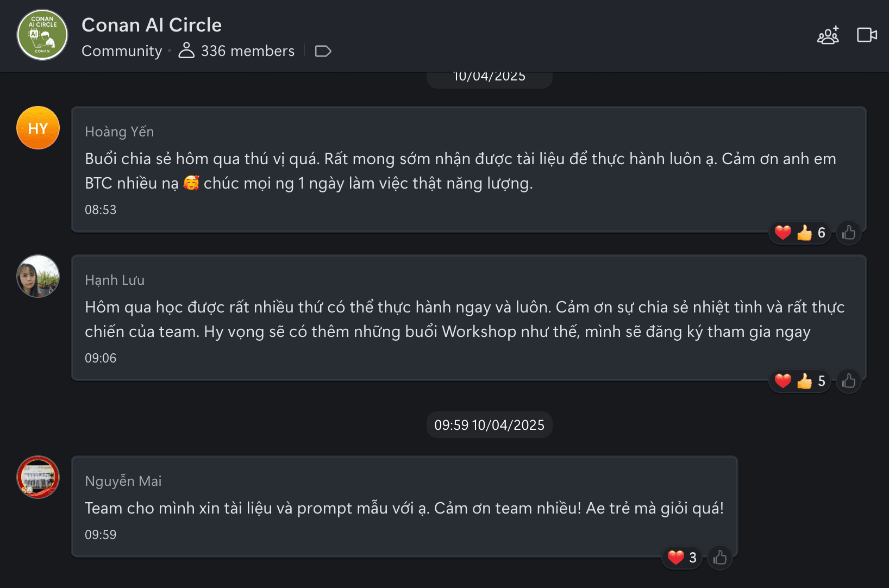Click sender name Hoàng Yến
The width and height of the screenshot is (889, 588).
(120, 132)
